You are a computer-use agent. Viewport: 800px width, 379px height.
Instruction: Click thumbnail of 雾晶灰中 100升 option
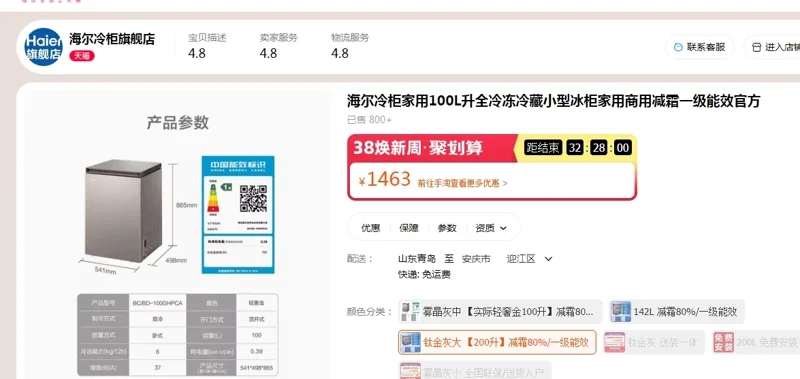(x=411, y=311)
